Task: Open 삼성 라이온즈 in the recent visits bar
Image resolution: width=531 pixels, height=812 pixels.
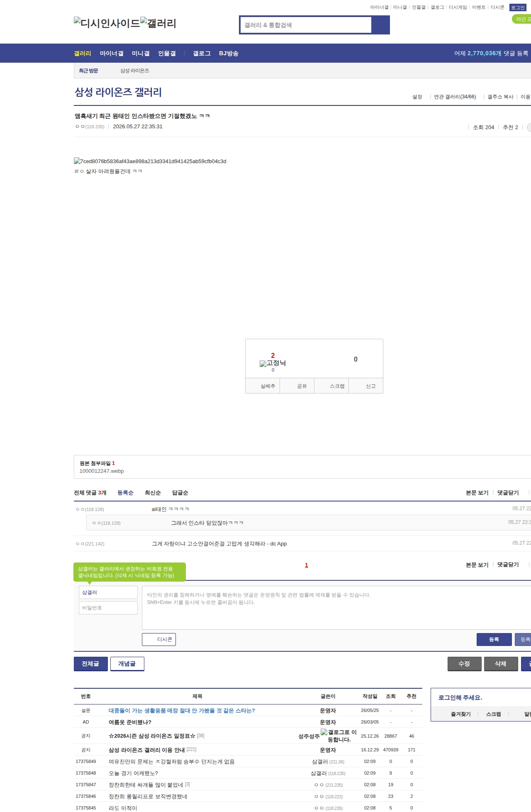Action: tap(135, 71)
